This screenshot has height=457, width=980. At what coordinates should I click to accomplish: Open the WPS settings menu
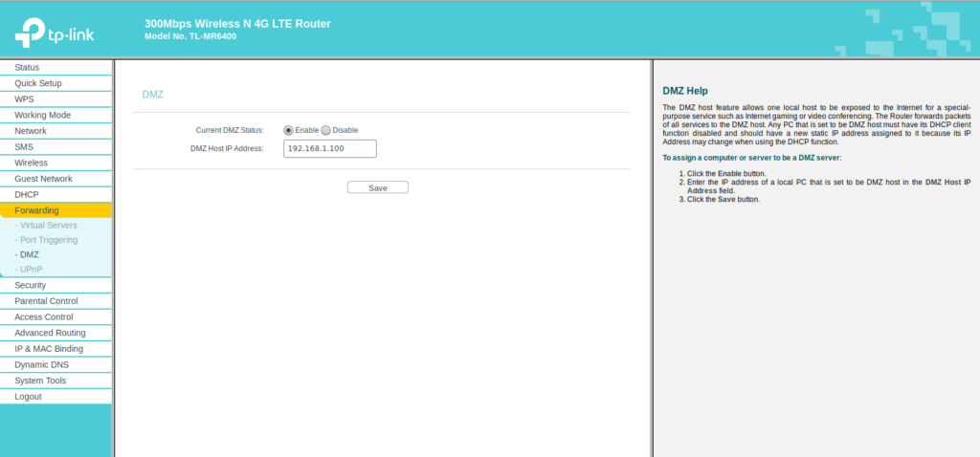(x=24, y=99)
